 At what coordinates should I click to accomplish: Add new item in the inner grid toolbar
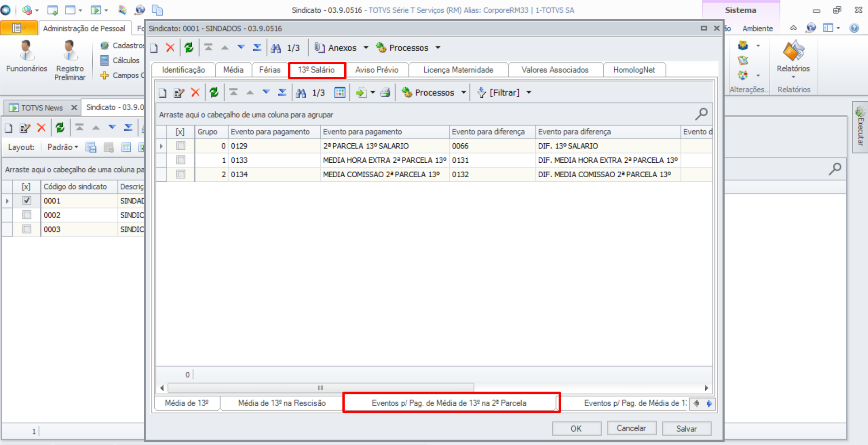163,93
